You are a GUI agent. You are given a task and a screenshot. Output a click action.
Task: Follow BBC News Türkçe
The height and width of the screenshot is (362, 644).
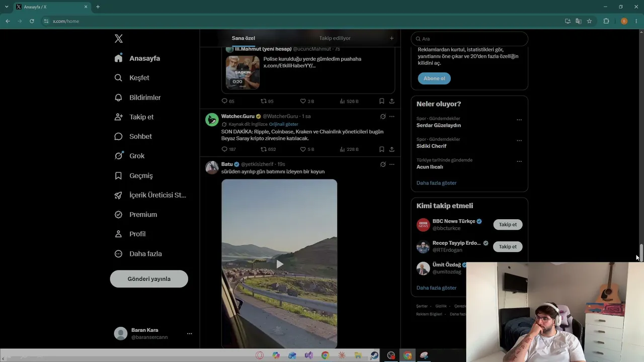(508, 225)
